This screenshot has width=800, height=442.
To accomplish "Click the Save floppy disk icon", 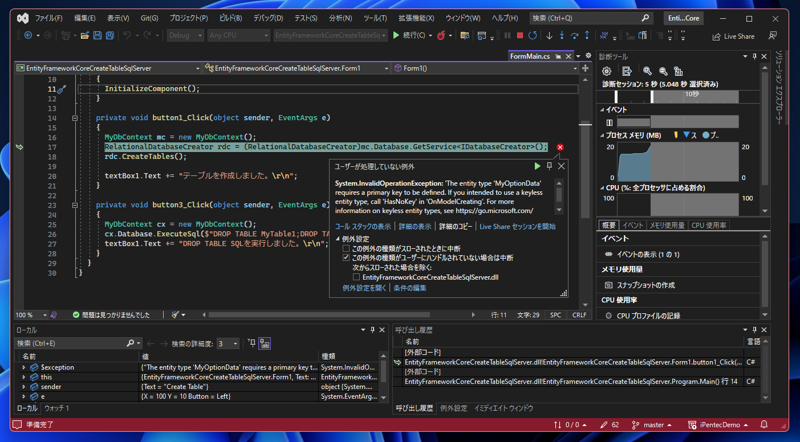I will [97, 36].
